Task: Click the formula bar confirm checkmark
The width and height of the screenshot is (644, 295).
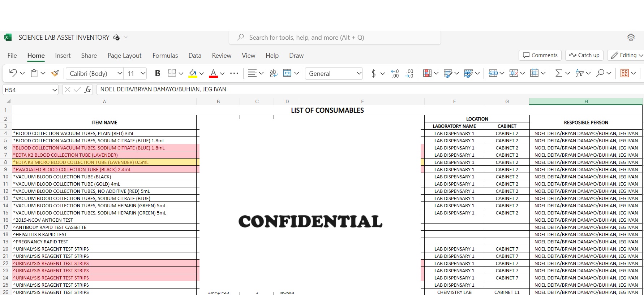Action: [77, 90]
